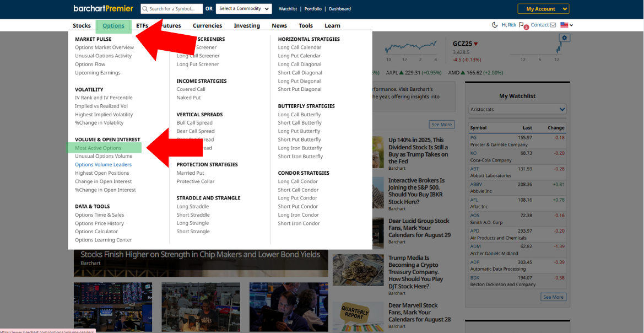Open the Quarterly Report thumbnail
The image size is (644, 333).
pos(358,318)
